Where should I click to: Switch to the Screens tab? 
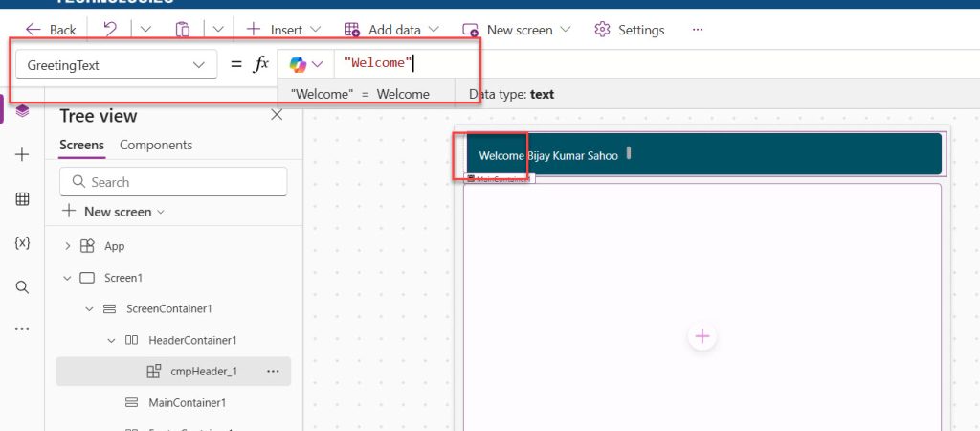(x=82, y=146)
